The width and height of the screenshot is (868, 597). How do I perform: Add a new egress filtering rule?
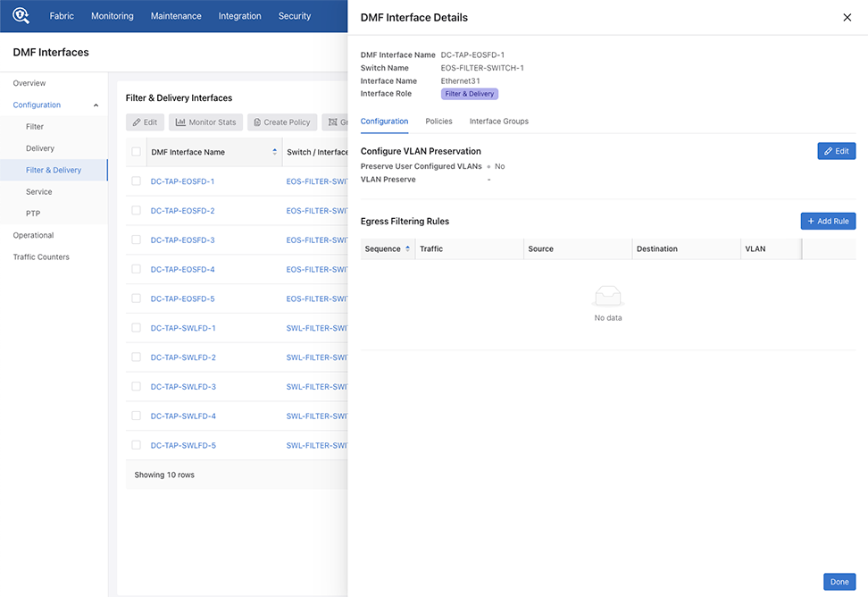(828, 221)
